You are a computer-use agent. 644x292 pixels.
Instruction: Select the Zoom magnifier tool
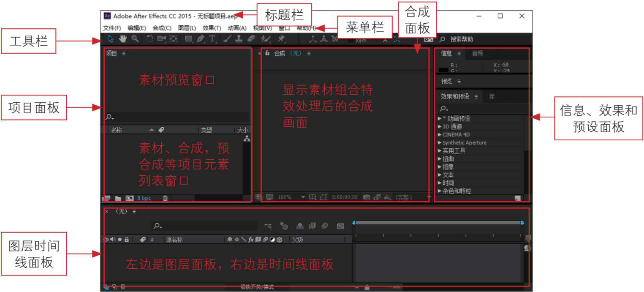135,39
